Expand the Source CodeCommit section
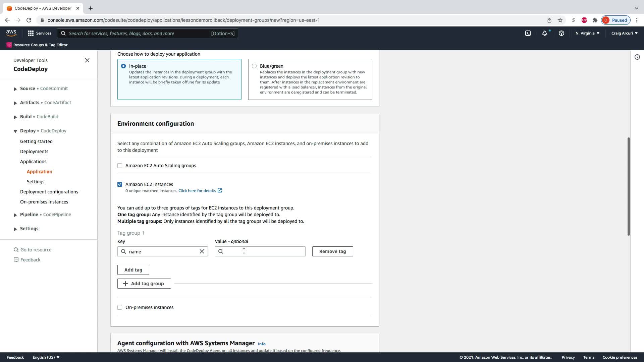Screen dimensions: 644x362 click(x=15, y=89)
